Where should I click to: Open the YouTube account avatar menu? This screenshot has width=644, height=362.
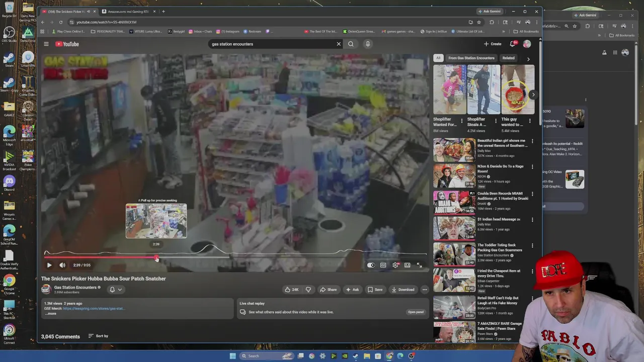point(527,44)
